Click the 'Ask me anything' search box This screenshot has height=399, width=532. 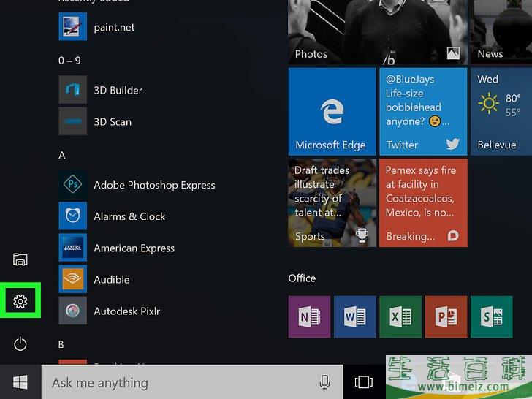pyautogui.click(x=192, y=382)
